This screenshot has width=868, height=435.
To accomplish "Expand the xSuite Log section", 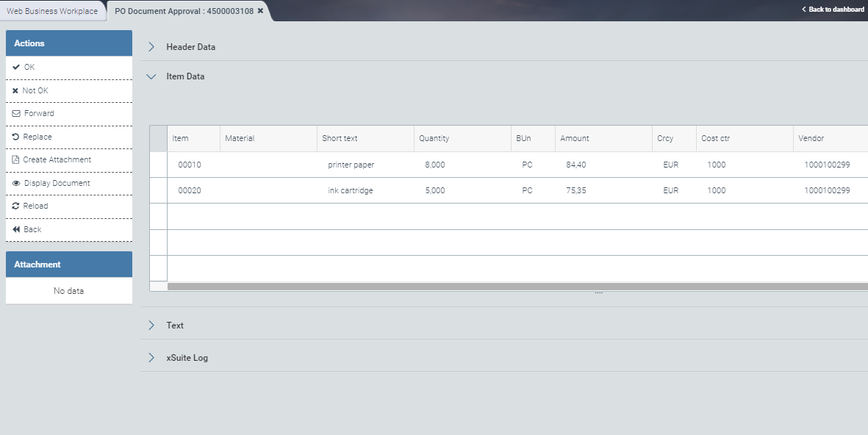I will 151,358.
